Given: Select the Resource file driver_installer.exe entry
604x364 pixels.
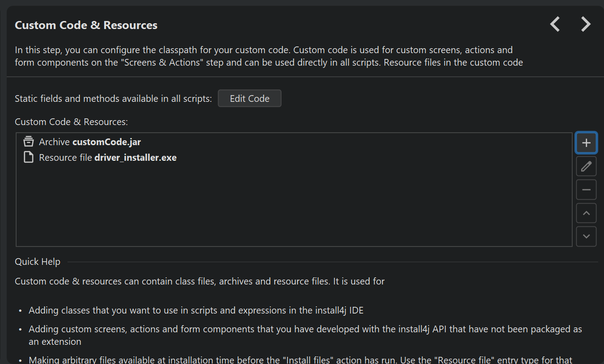Looking at the screenshot, I should click(108, 158).
